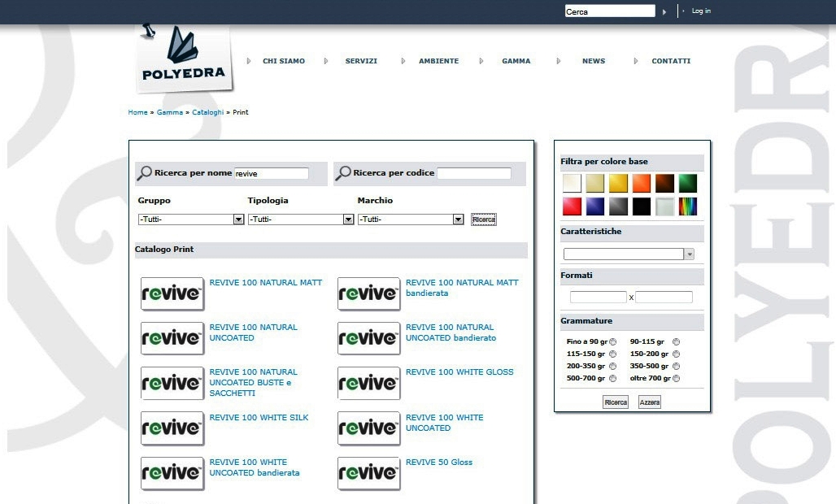
Task: Click Ricerca per codice input field
Action: point(474,174)
